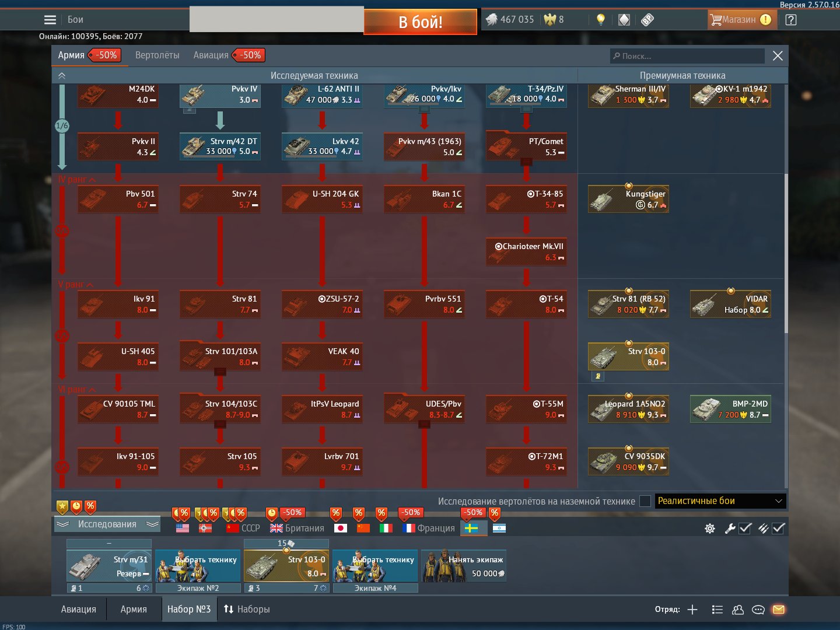Select the BMP-2MD premium vehicle
The height and width of the screenshot is (630, 840).
(730, 409)
